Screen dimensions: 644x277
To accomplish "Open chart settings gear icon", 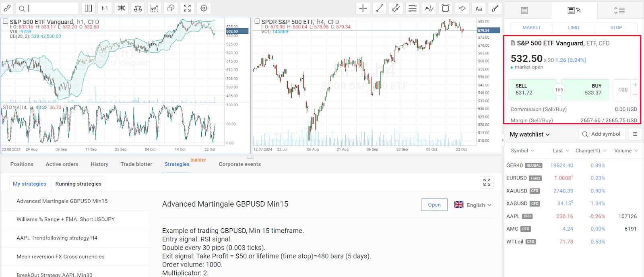I will click(204, 8).
